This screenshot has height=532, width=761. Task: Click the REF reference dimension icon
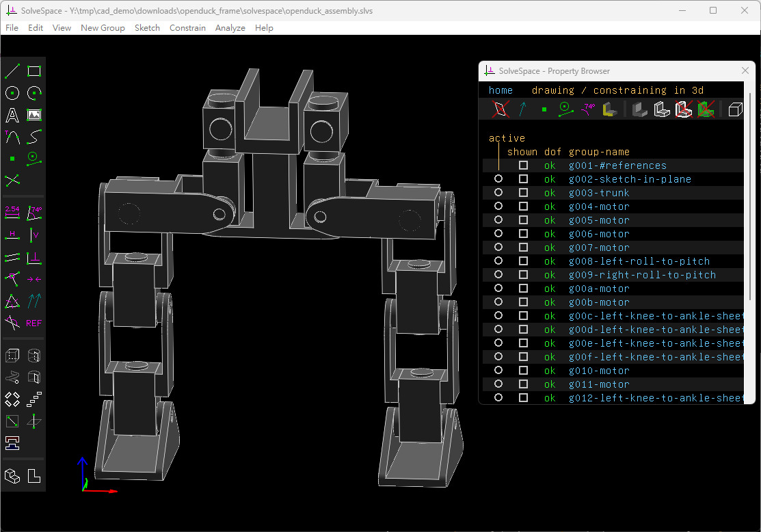(34, 323)
